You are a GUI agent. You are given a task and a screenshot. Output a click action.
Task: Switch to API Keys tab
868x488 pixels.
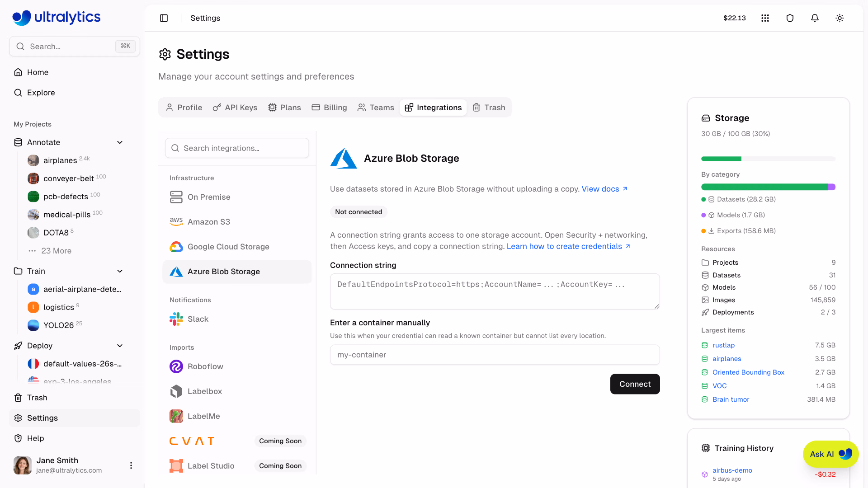(x=235, y=108)
